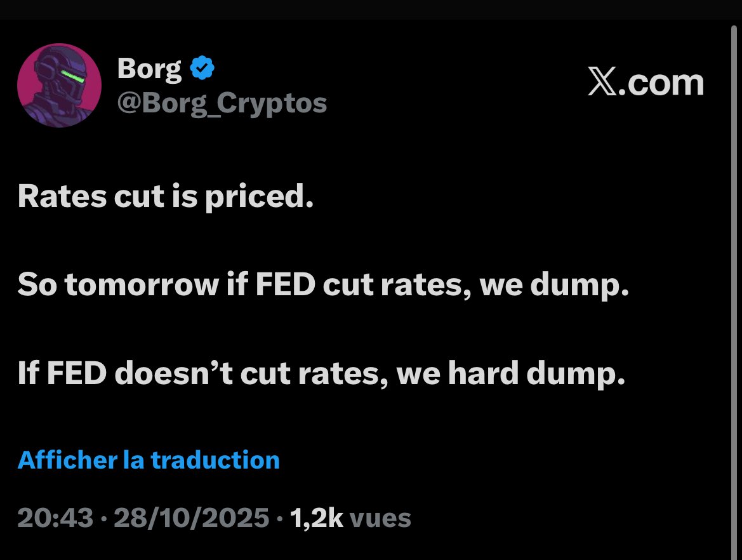This screenshot has height=560, width=742.
Task: Click the "1,2k" view count number
Action: point(316,518)
